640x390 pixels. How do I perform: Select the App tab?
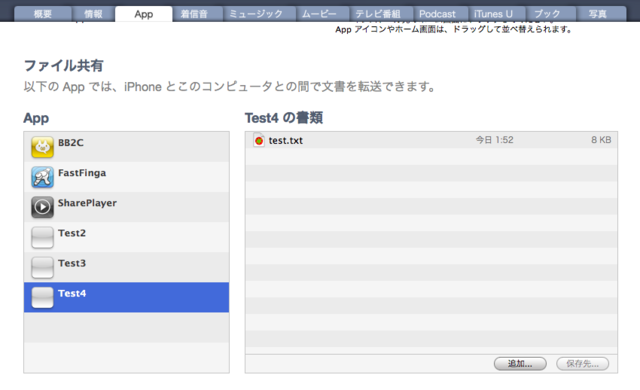[144, 14]
